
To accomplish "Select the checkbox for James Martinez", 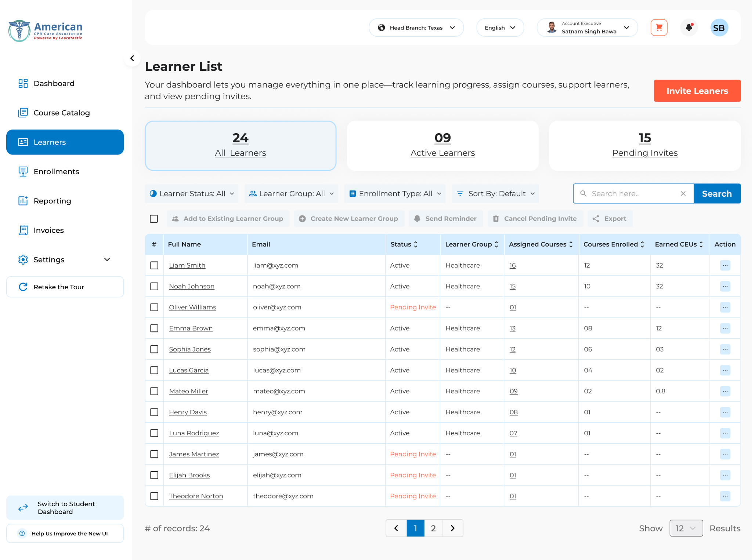I will click(154, 454).
